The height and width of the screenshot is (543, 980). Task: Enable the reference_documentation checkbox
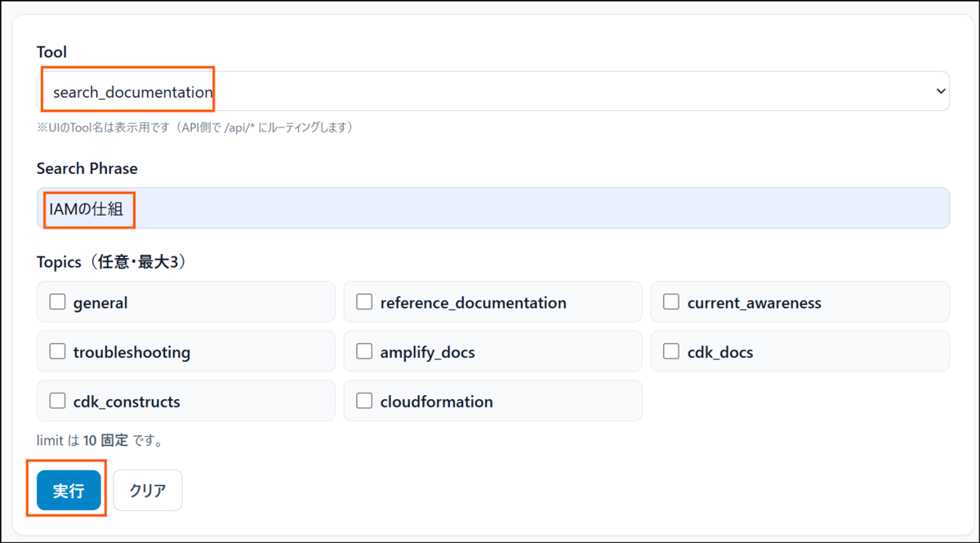tap(364, 301)
